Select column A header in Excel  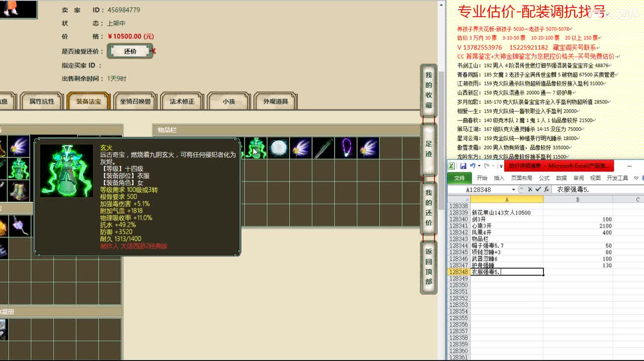coord(507,200)
